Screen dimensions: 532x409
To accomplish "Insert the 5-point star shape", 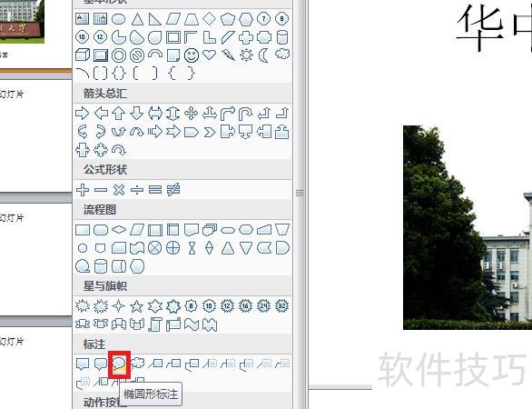I will (x=137, y=306).
